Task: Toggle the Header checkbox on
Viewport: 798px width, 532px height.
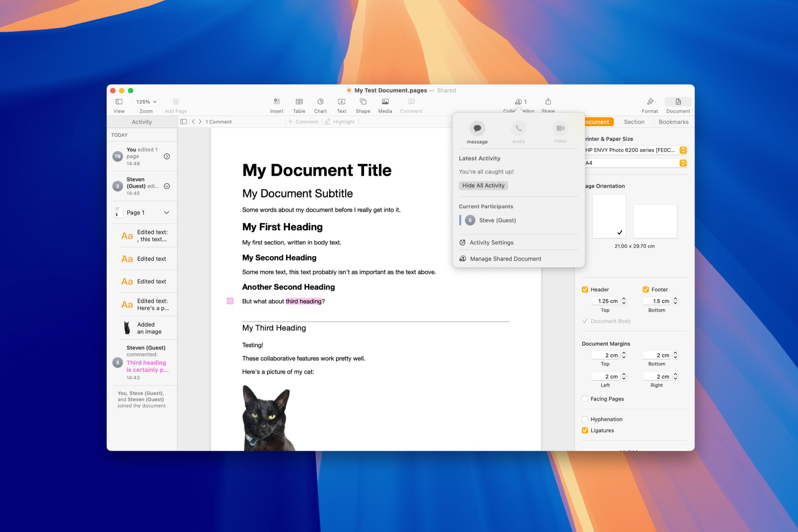Action: 586,289
